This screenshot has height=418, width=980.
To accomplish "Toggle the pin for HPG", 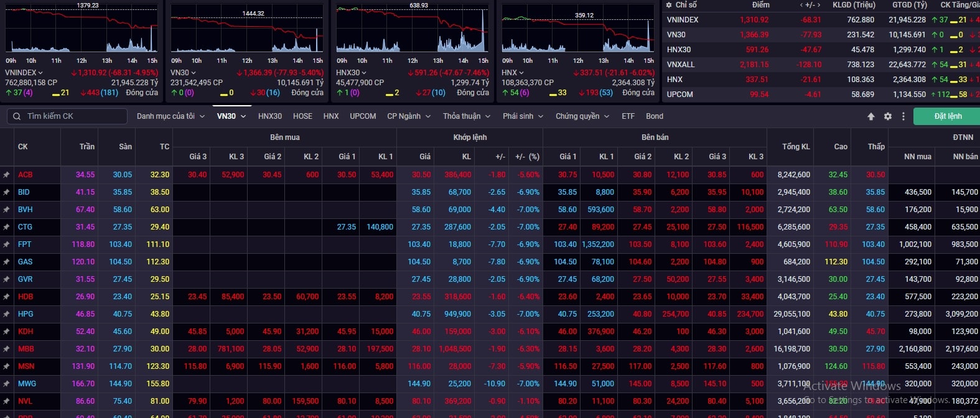I will point(6,314).
